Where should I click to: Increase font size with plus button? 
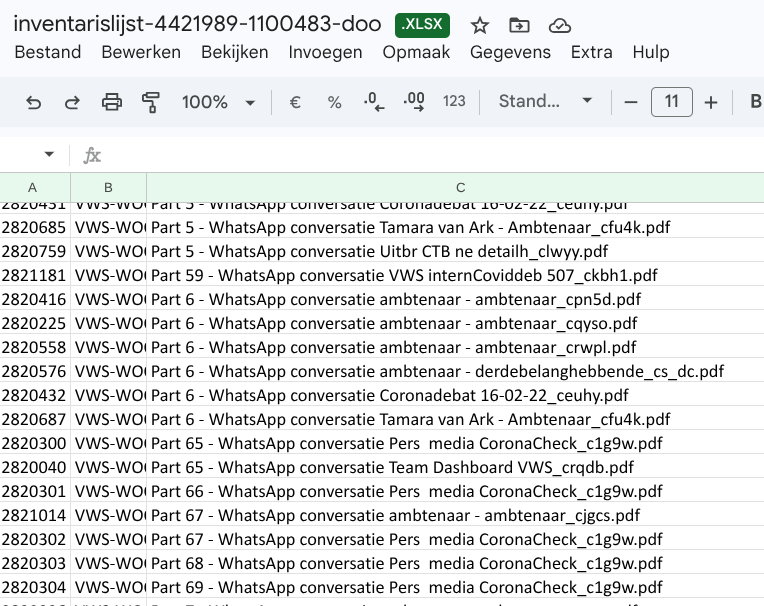pos(711,102)
